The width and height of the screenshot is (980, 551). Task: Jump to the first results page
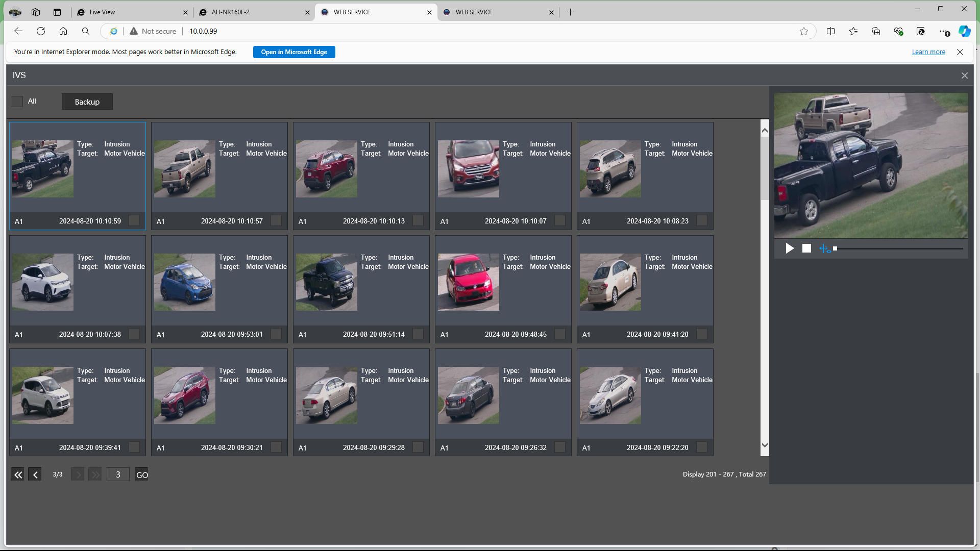tap(18, 474)
